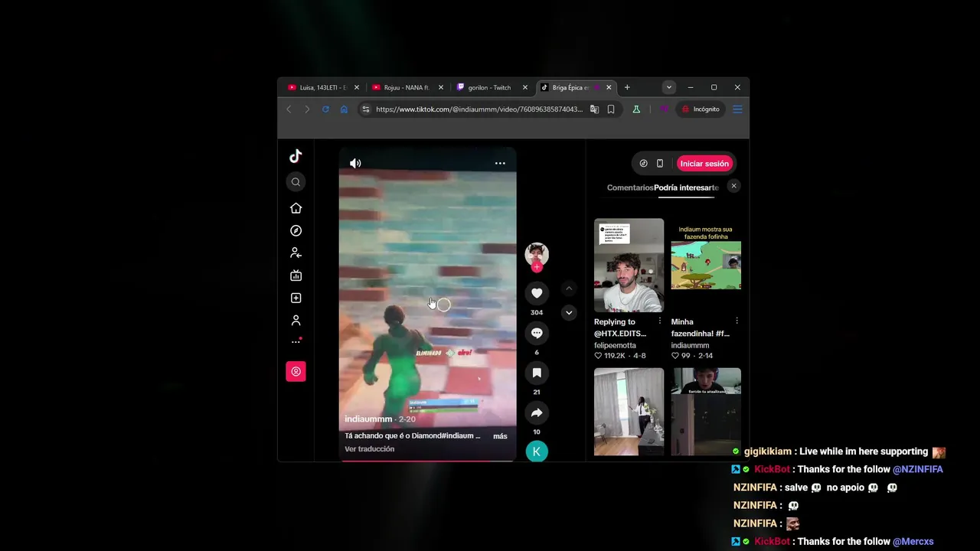Image resolution: width=980 pixels, height=551 pixels.
Task: Open the green K sound disc
Action: coord(537,452)
